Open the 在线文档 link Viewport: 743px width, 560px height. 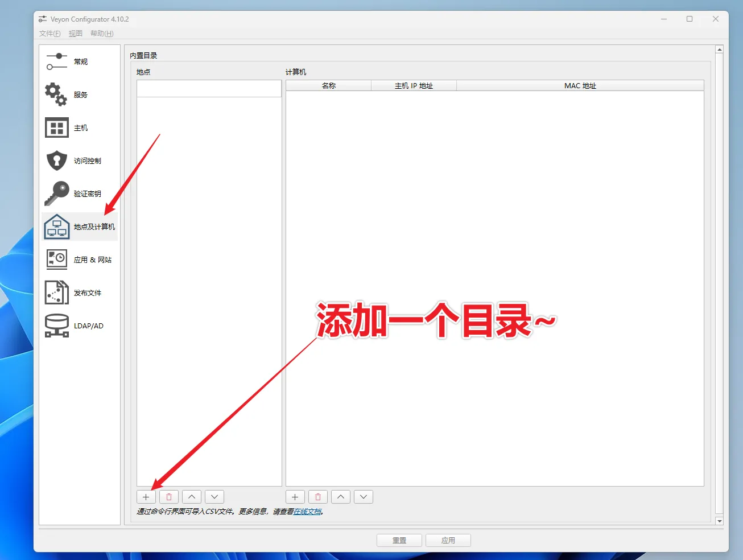(x=307, y=512)
